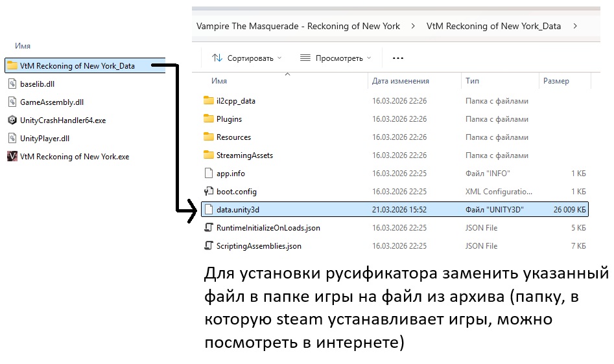
Task: Click the Vampire The Masquerade breadcrumb segment
Action: click(x=298, y=27)
